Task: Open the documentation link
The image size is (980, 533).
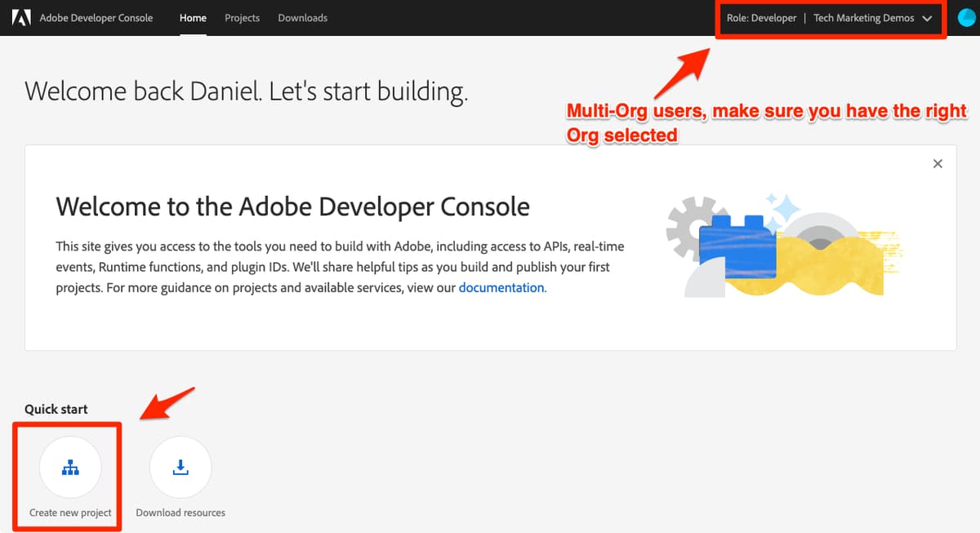Action: (x=501, y=287)
